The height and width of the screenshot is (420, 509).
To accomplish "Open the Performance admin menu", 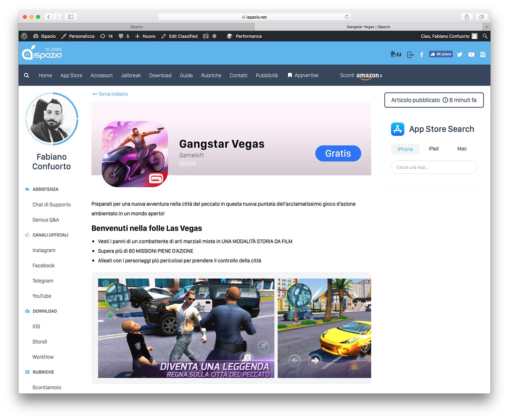I will coord(244,36).
